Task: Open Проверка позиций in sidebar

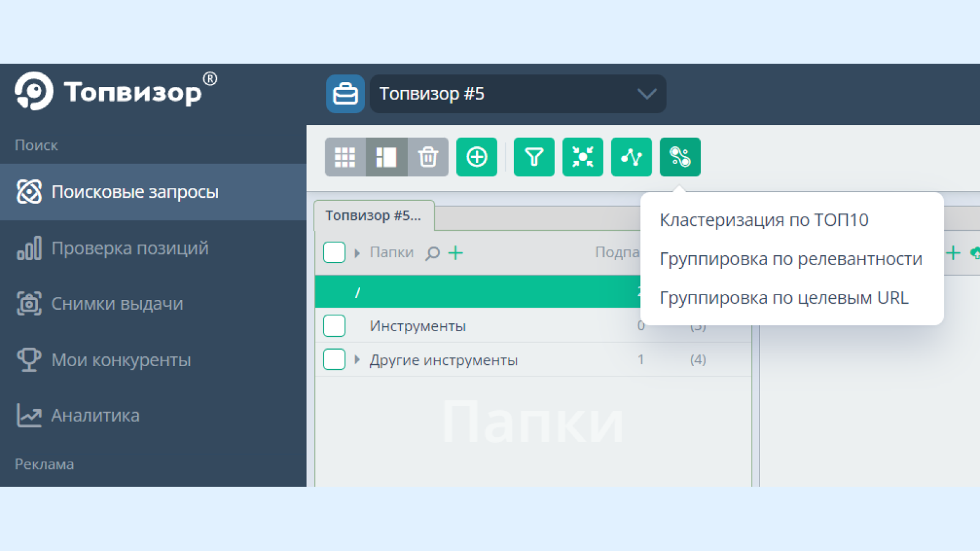Action: pyautogui.click(x=153, y=248)
